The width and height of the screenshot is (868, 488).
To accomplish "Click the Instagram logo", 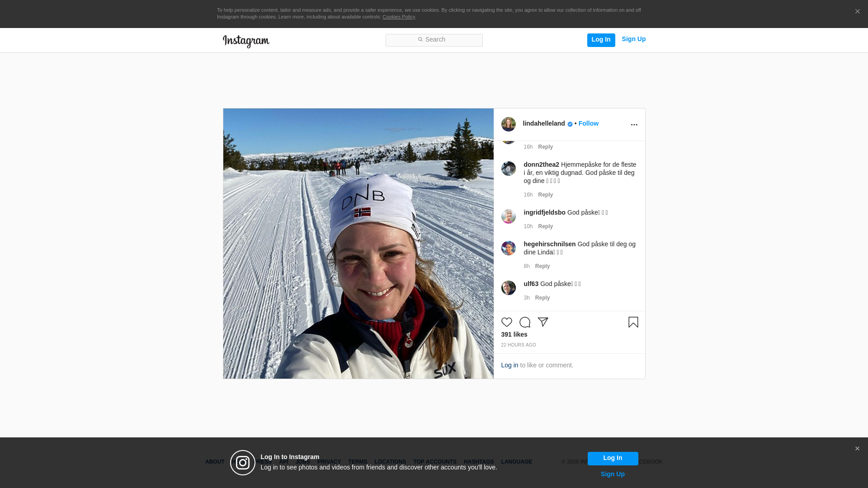I will point(246,41).
